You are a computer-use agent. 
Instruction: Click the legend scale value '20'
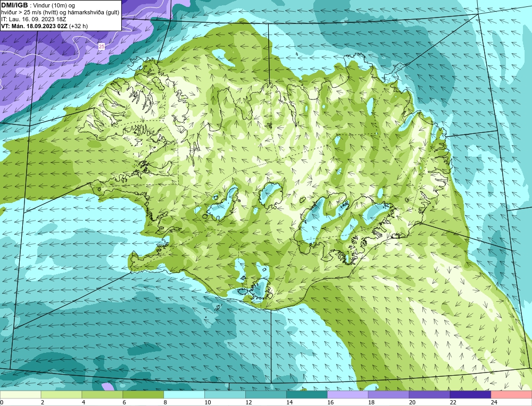(412, 402)
